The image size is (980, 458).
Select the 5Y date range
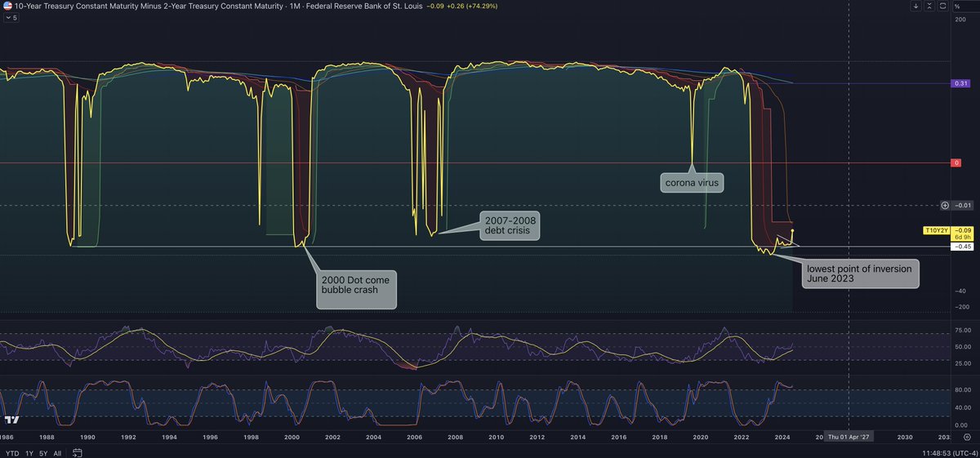44,451
